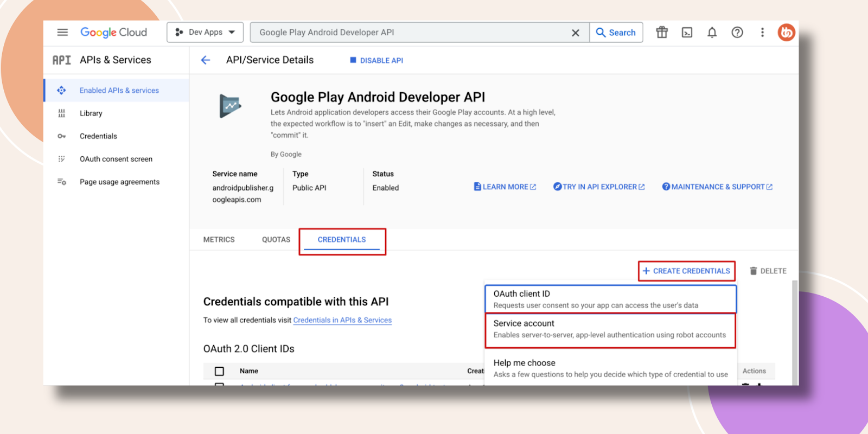Click the Enabled APIs & services icon
Viewport: 868px width, 434px height.
point(61,90)
